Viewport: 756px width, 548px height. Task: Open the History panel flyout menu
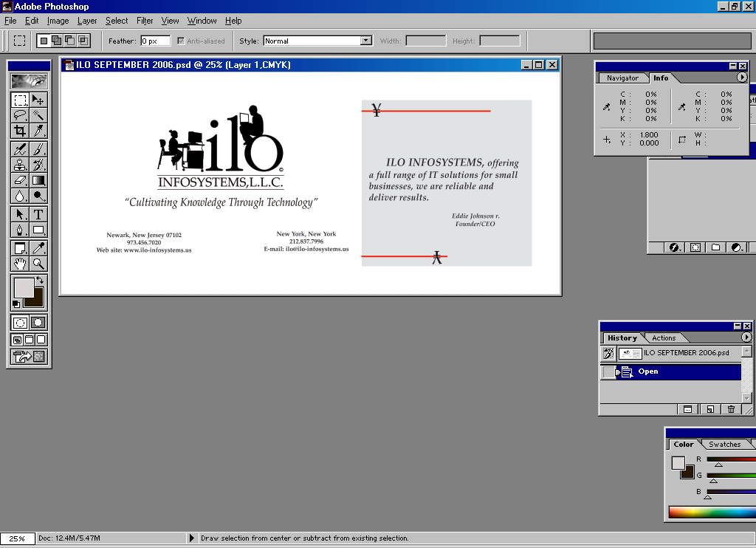click(x=746, y=338)
